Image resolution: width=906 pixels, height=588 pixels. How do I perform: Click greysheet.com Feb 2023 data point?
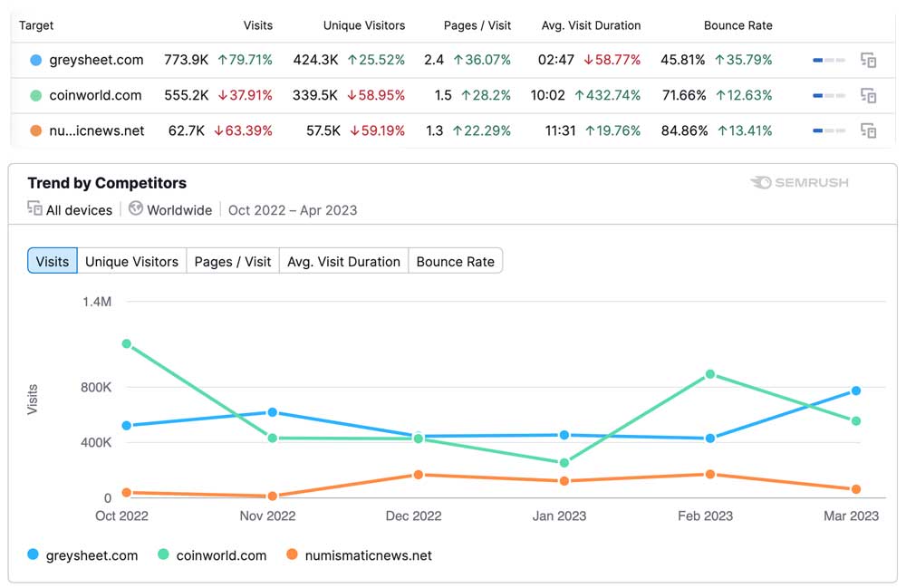tap(710, 438)
